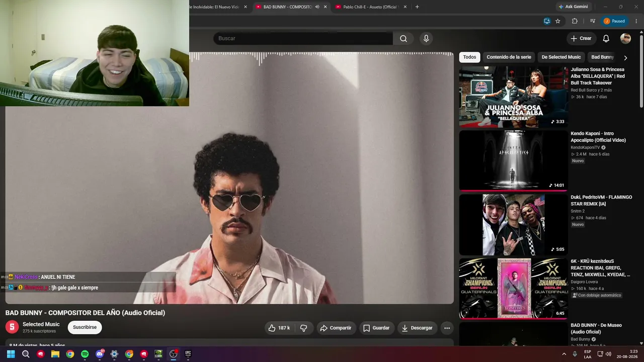Open Epic Games Launcher from taskbar

point(188,354)
